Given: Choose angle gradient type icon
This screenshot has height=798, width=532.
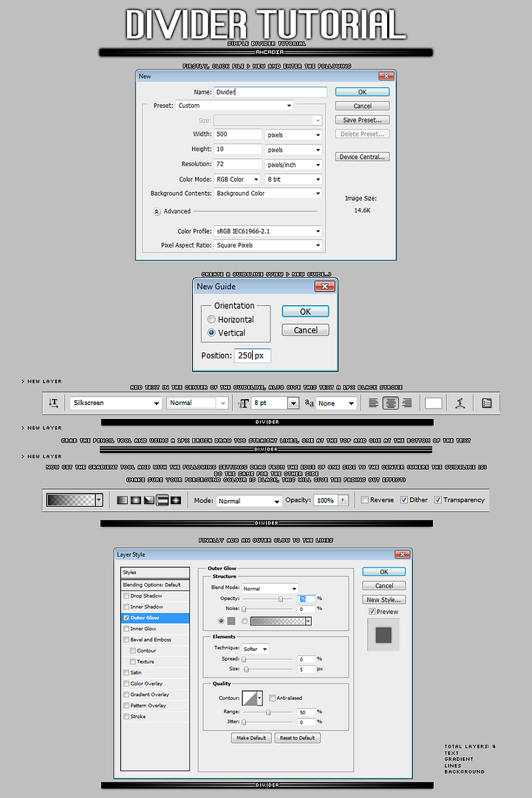Looking at the screenshot, I should pos(149,500).
